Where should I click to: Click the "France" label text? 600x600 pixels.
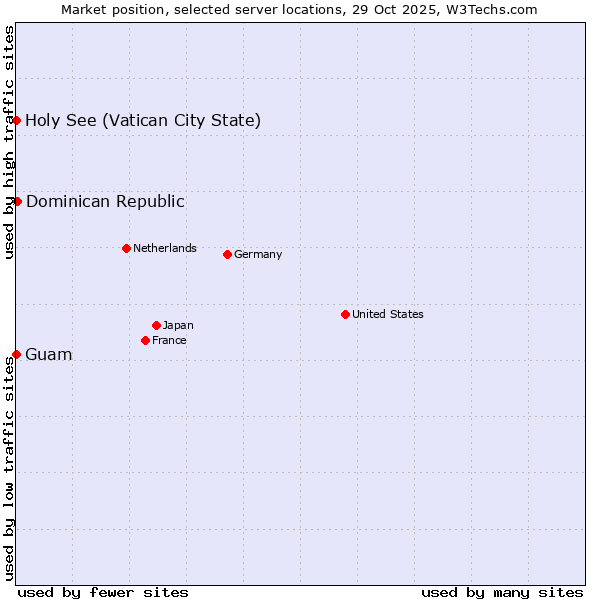coord(169,340)
